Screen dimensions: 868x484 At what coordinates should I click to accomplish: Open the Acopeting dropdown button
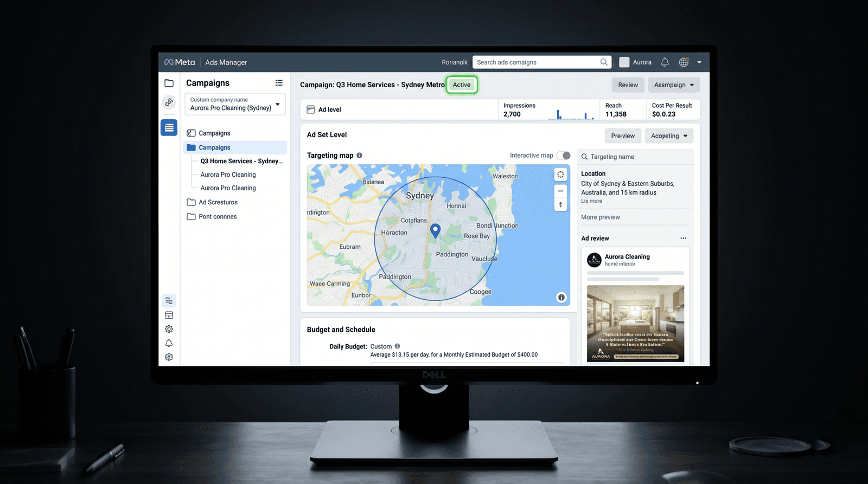(x=669, y=136)
